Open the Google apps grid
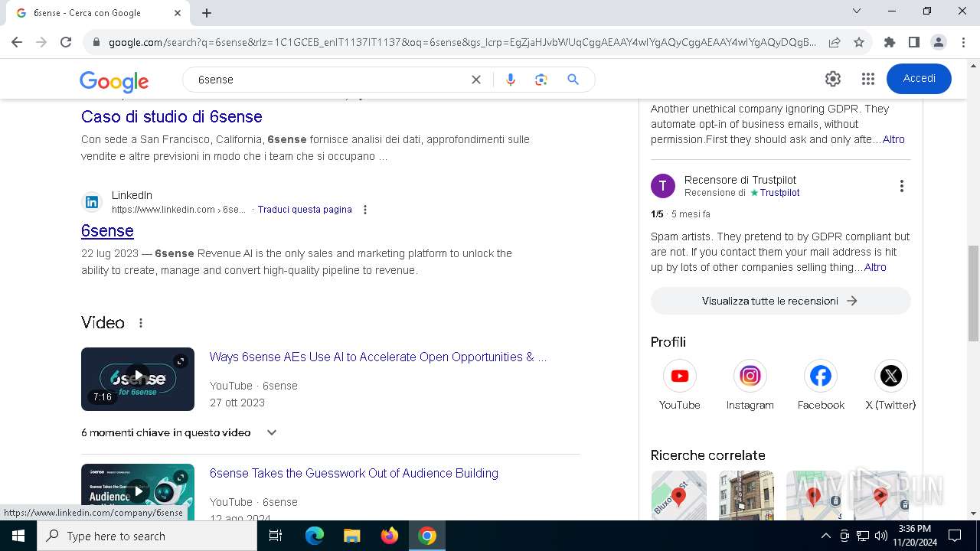This screenshot has width=980, height=551. coord(867,79)
